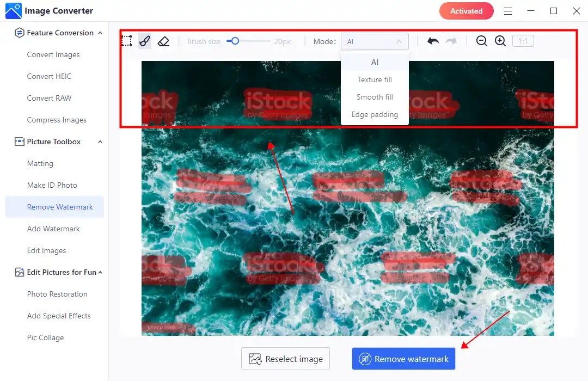Viewport: 588px width, 381px height.
Task: Select the Eraser tool
Action: coord(162,41)
